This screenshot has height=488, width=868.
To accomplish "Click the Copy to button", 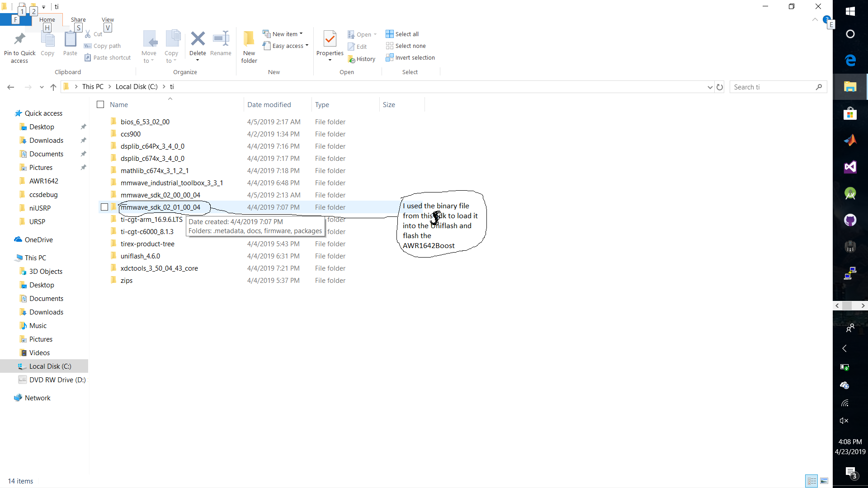I will click(x=172, y=47).
